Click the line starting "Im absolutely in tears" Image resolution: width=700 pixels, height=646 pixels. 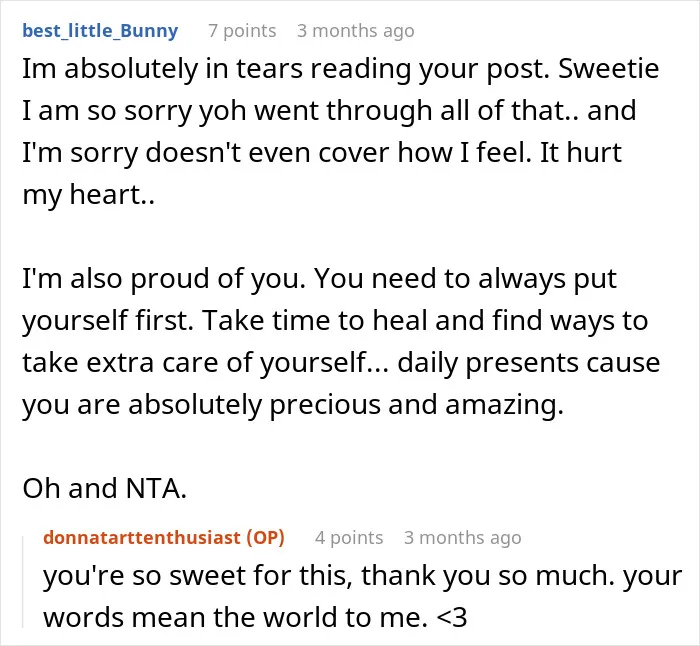(x=341, y=69)
